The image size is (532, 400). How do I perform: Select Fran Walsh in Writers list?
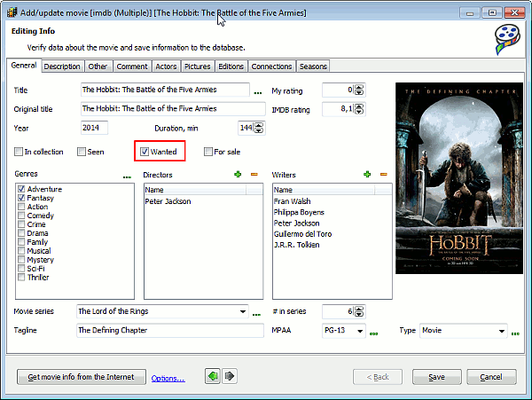click(x=292, y=201)
